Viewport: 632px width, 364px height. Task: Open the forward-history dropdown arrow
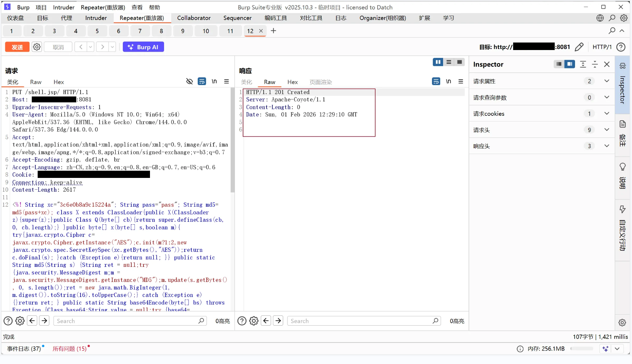click(112, 47)
